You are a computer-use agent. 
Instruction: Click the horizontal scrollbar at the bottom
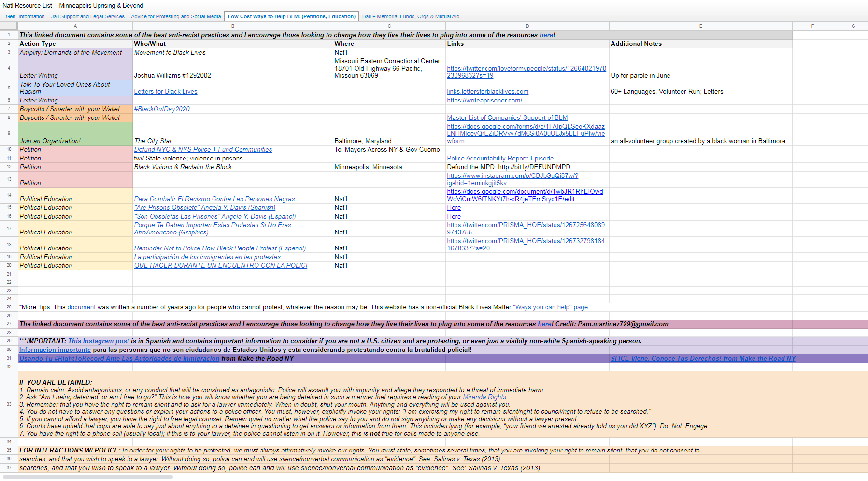tap(88, 477)
